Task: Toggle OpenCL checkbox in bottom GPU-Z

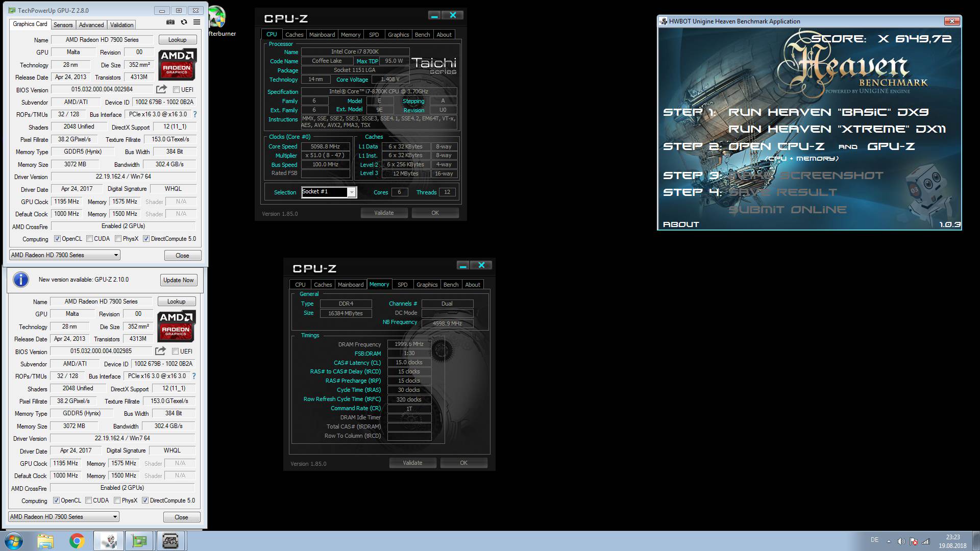Action: (56, 500)
